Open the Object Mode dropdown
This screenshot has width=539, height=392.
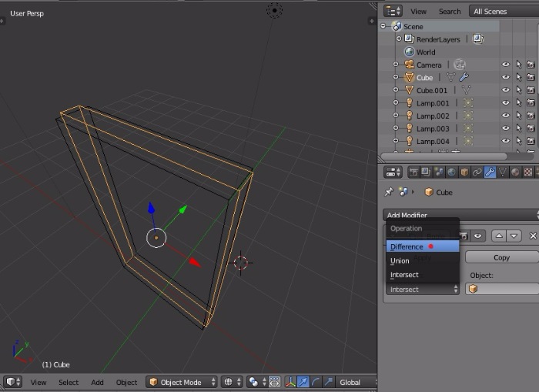pyautogui.click(x=181, y=382)
